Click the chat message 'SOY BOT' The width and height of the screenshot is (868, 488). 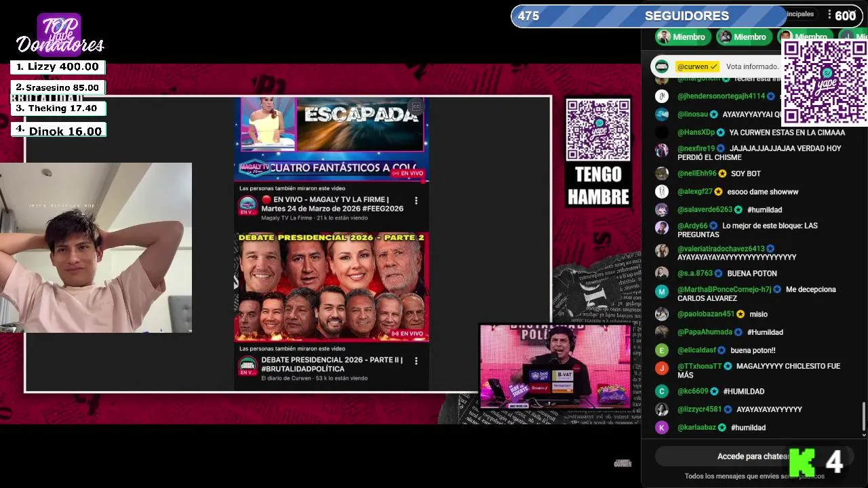click(x=746, y=174)
